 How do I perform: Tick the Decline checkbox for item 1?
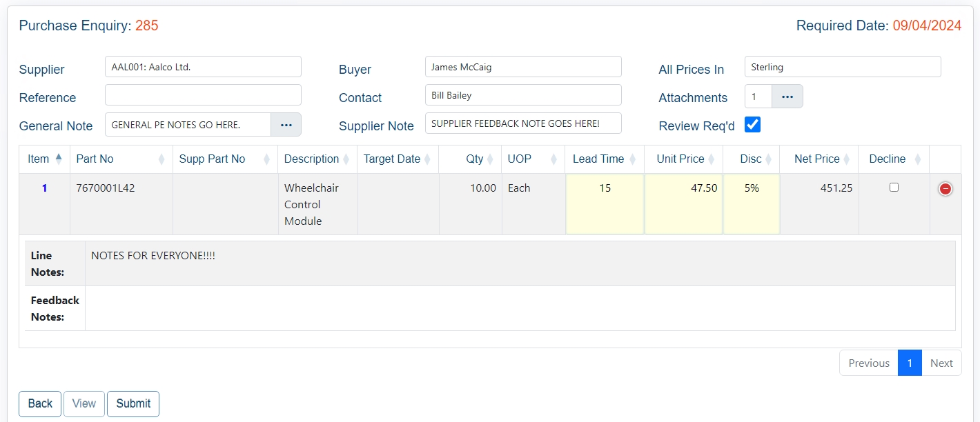pos(894,188)
